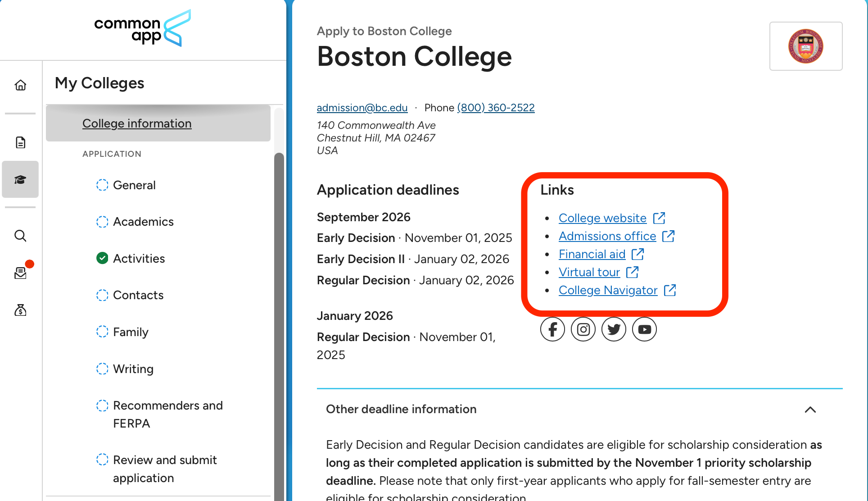Image resolution: width=868 pixels, height=501 pixels.
Task: Click the sidebar vertical scrollbar
Action: [x=279, y=315]
